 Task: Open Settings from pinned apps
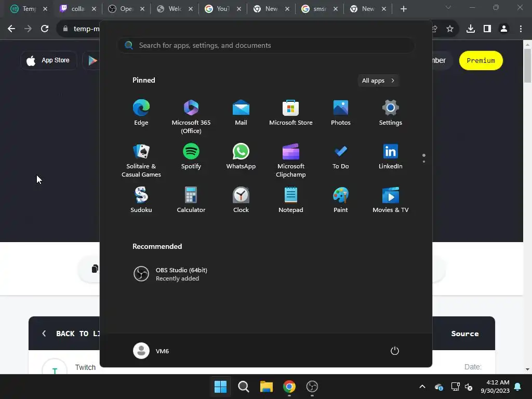tap(391, 113)
